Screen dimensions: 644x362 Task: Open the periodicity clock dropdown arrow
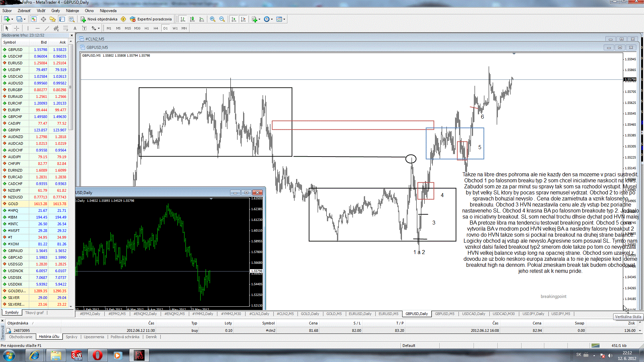click(272, 19)
